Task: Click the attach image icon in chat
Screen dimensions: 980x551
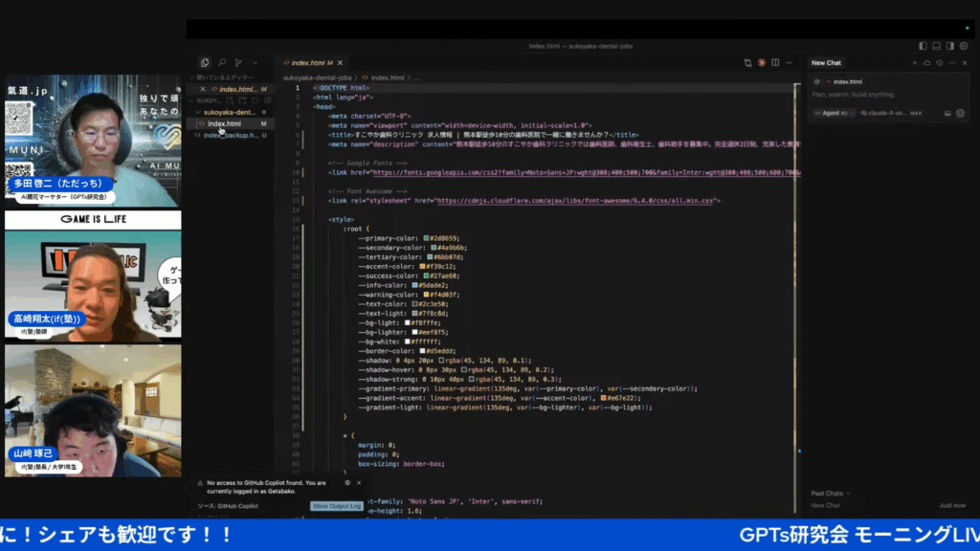Action: click(x=947, y=113)
